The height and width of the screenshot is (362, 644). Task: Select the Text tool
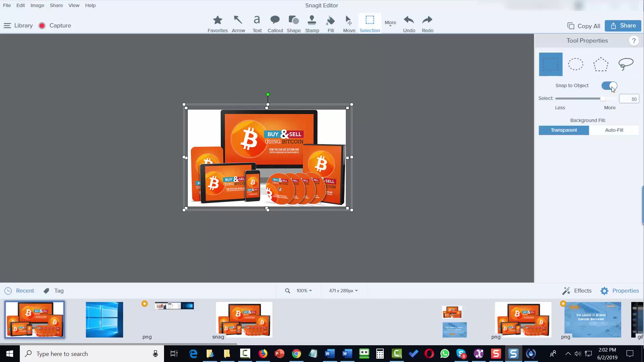[x=257, y=24]
